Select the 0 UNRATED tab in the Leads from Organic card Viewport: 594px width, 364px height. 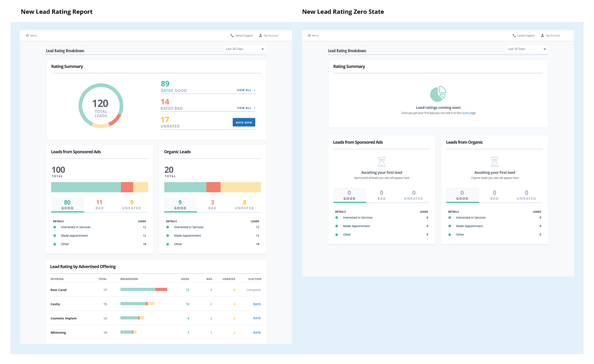[527, 195]
